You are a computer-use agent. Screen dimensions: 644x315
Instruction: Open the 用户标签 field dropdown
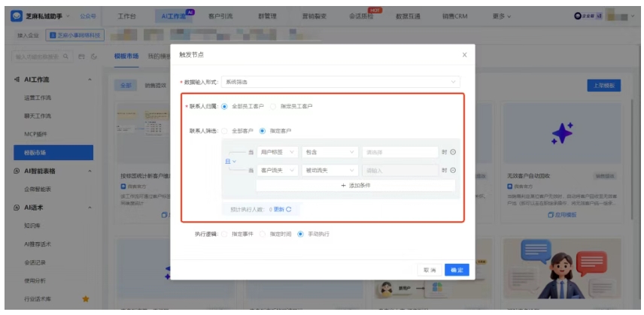(277, 152)
